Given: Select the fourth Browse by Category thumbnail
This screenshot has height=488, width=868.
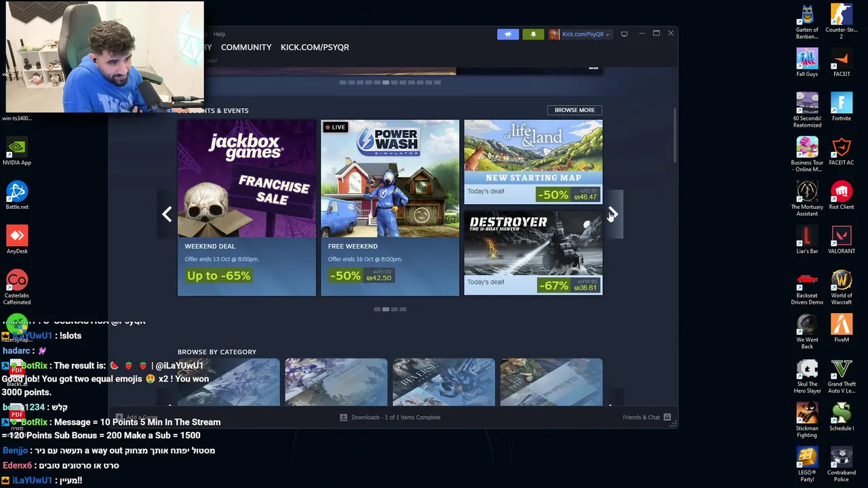Looking at the screenshot, I should pos(551,382).
